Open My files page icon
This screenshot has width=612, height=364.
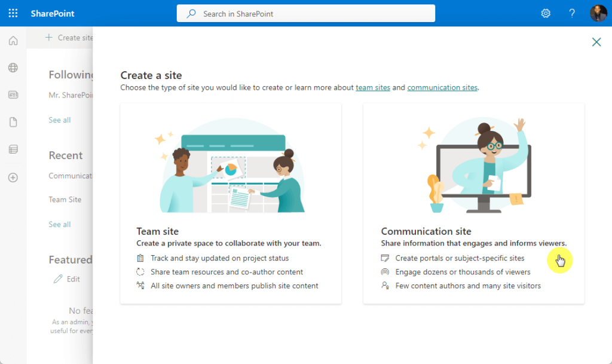pos(13,122)
